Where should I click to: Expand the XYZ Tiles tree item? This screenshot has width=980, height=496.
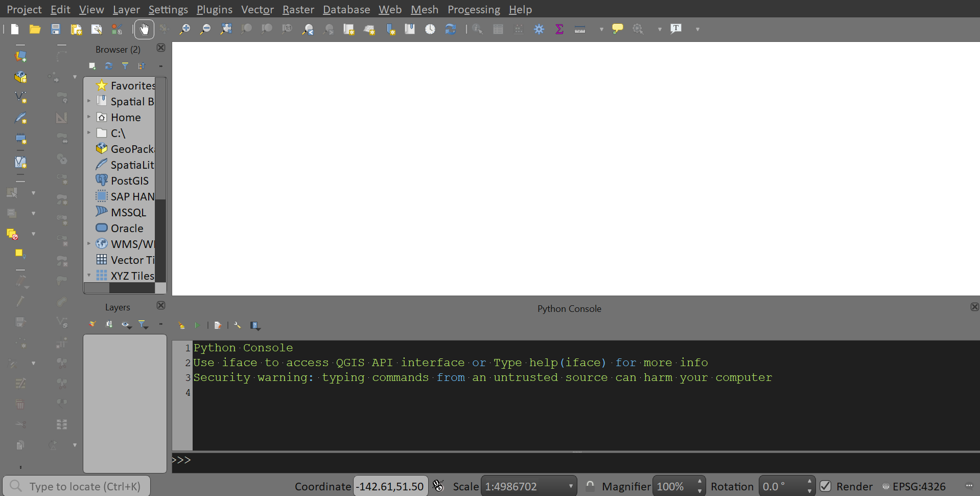pyautogui.click(x=89, y=276)
